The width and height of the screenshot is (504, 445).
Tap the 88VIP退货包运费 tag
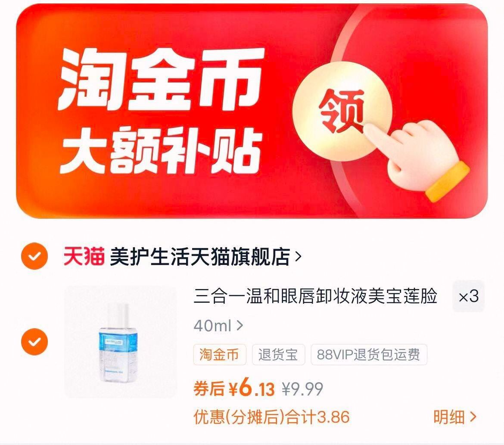369,355
